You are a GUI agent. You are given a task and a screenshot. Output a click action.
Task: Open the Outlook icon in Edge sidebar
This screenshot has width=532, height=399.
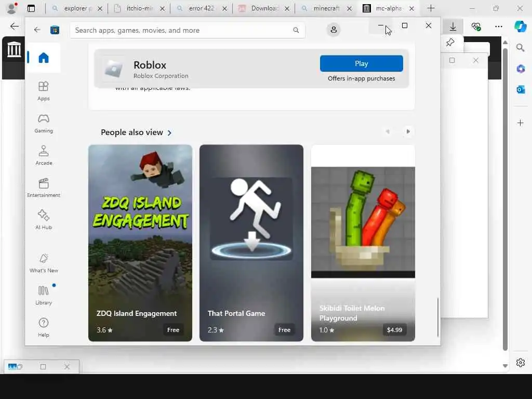pos(521,89)
